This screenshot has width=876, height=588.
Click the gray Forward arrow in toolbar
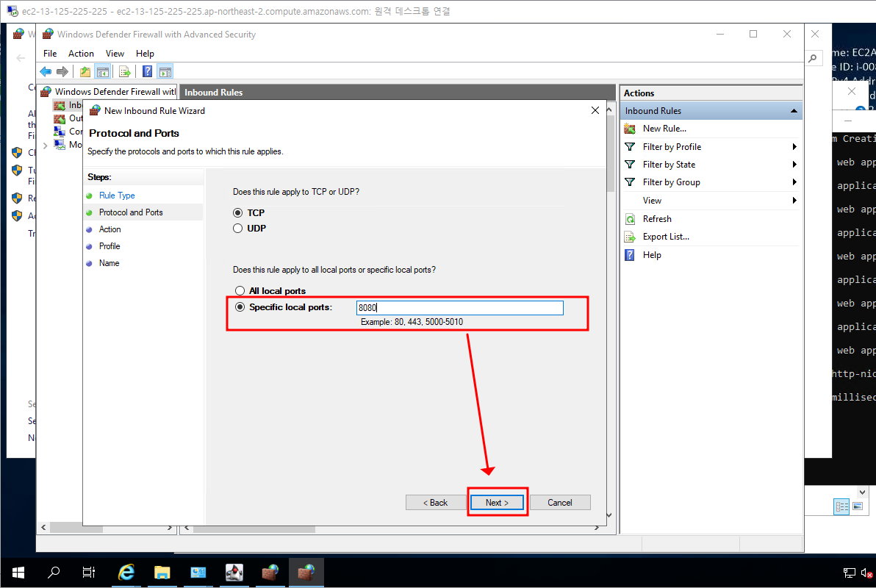pos(62,71)
